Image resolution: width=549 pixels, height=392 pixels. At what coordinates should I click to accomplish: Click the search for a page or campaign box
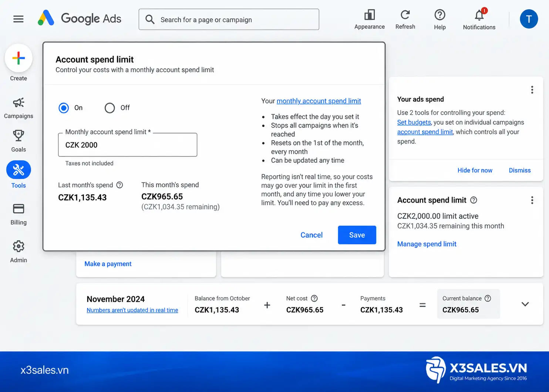229,19
